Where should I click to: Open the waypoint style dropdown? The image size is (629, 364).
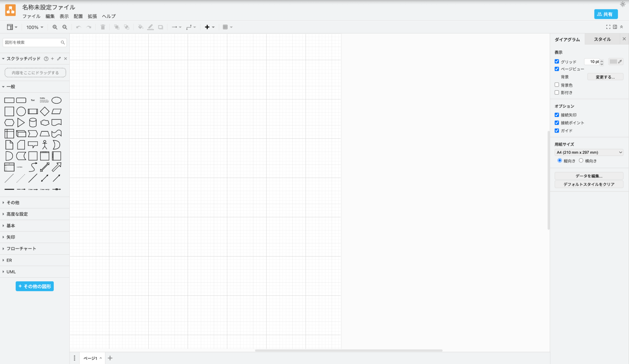(x=191, y=27)
